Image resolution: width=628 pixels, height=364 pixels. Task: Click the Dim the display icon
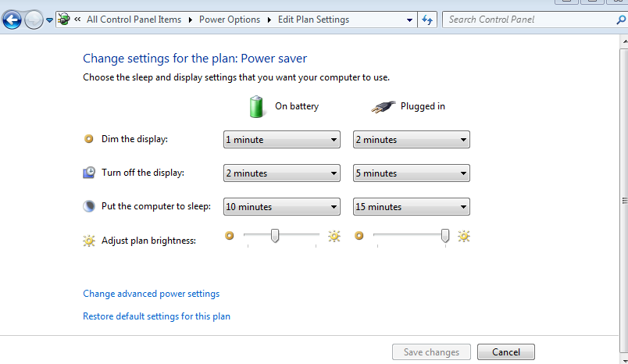(x=88, y=139)
